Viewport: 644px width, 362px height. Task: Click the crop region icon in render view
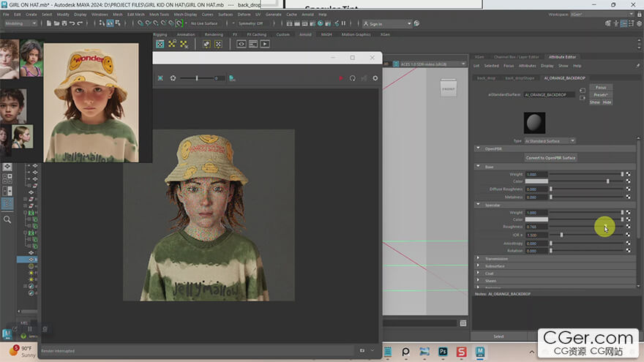[160, 78]
